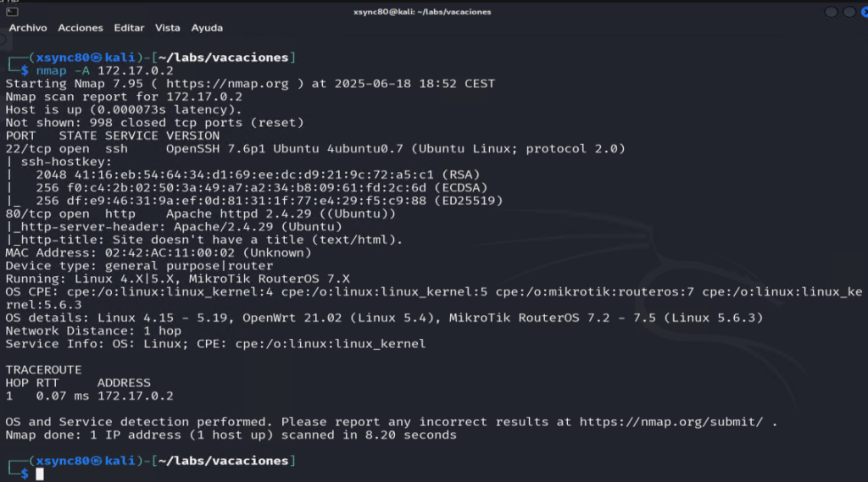The width and height of the screenshot is (868, 482).
Task: Open the Vista menu
Action: 167,28
